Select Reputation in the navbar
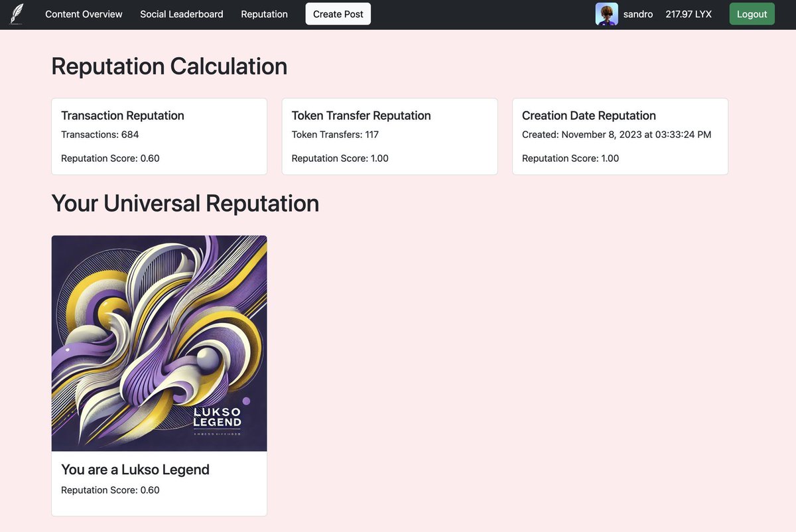The height and width of the screenshot is (532, 796). [x=264, y=14]
